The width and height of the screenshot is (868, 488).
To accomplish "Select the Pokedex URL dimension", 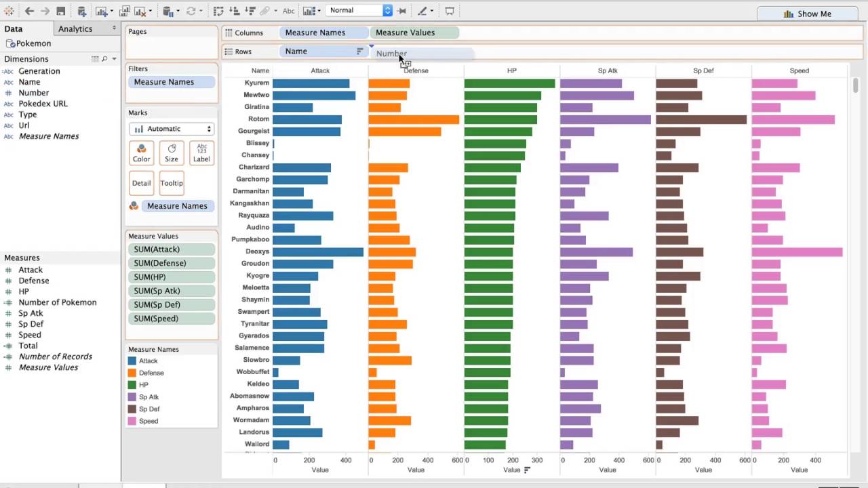I will (43, 104).
